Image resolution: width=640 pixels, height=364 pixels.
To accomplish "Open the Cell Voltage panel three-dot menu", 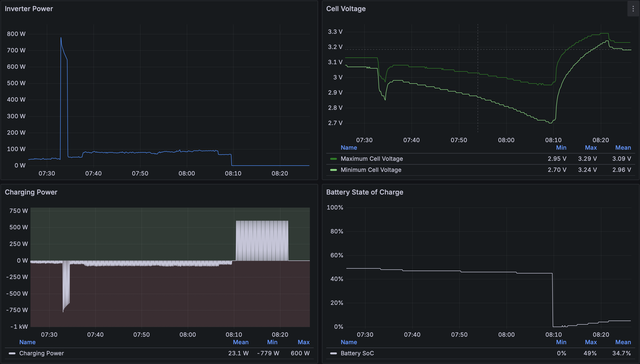I will pos(633,9).
